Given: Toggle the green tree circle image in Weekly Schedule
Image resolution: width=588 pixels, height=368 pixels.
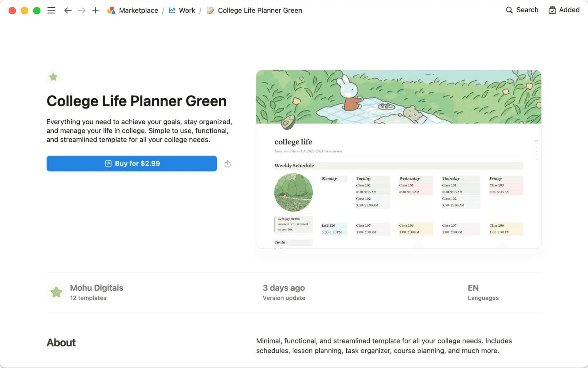Looking at the screenshot, I should (x=293, y=192).
